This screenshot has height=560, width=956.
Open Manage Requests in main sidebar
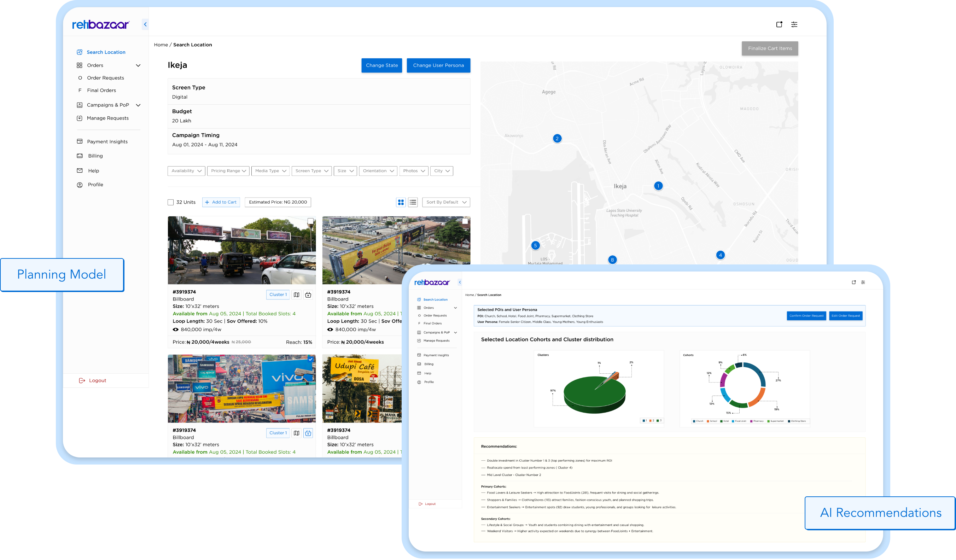pos(108,118)
